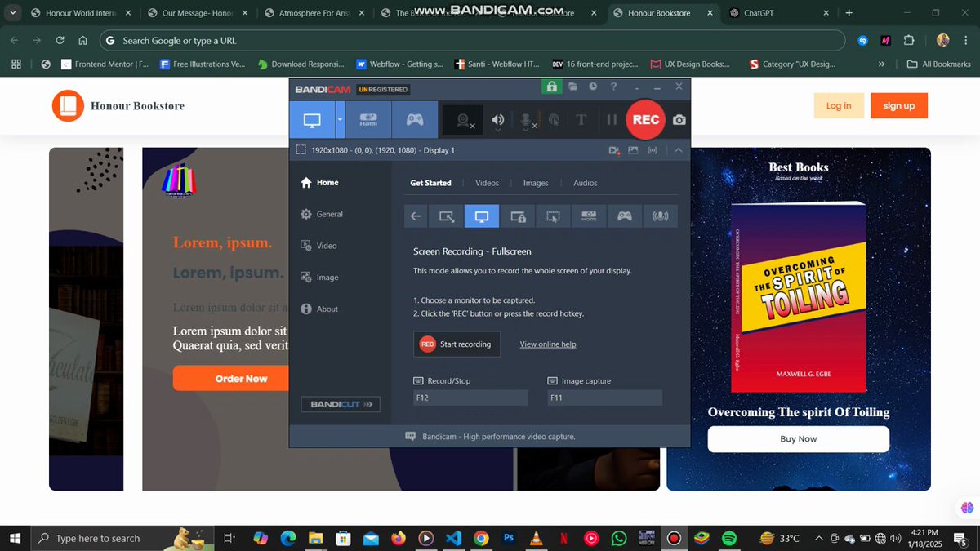Click the Chrome address bar

point(472,40)
